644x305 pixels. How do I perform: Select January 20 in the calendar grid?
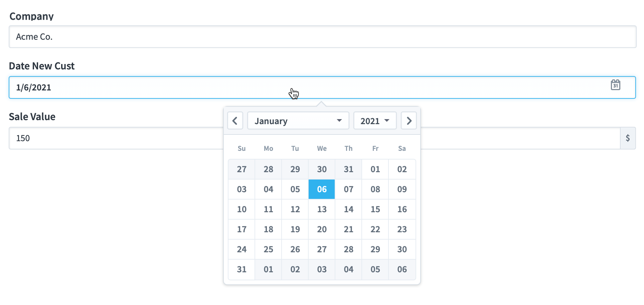tap(321, 229)
